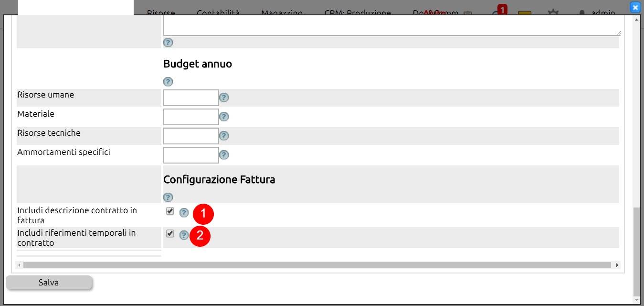The image size is (644, 306).
Task: Click inside the large text area
Action: [x=392, y=25]
